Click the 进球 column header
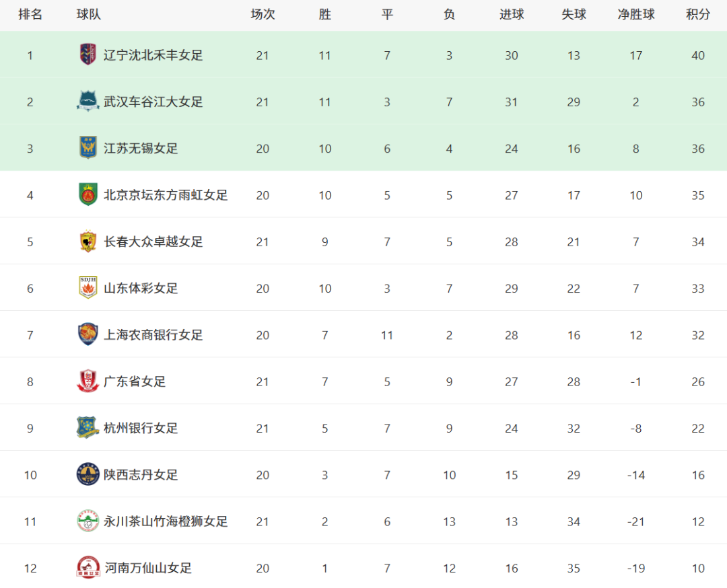This screenshot has height=588, width=727. [512, 14]
